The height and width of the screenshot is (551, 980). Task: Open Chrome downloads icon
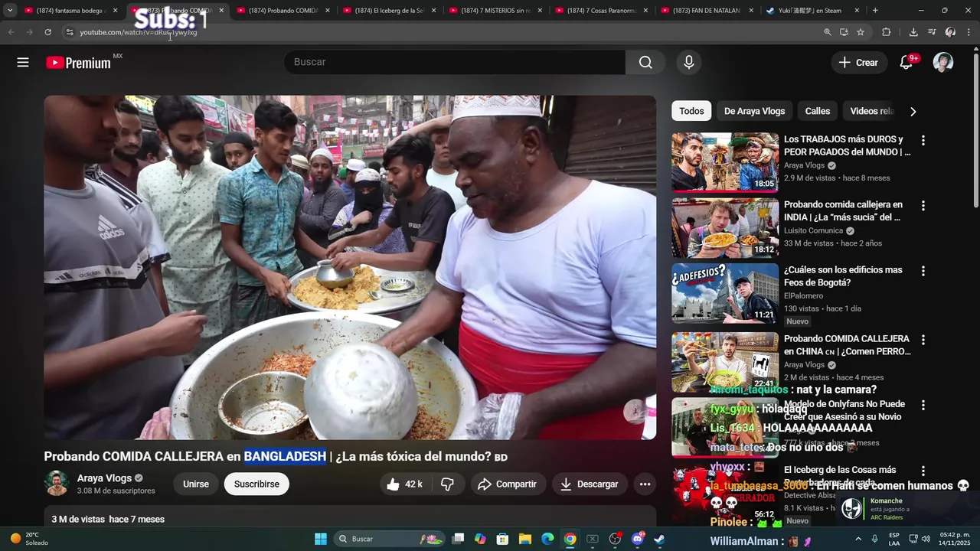click(x=913, y=32)
